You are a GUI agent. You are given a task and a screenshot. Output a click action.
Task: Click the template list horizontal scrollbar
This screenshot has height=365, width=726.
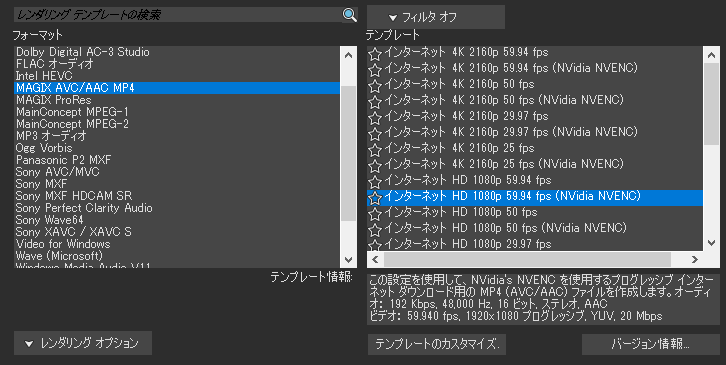point(527,259)
